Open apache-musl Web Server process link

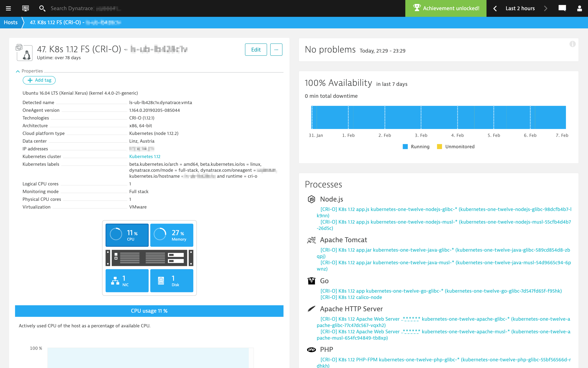click(444, 335)
